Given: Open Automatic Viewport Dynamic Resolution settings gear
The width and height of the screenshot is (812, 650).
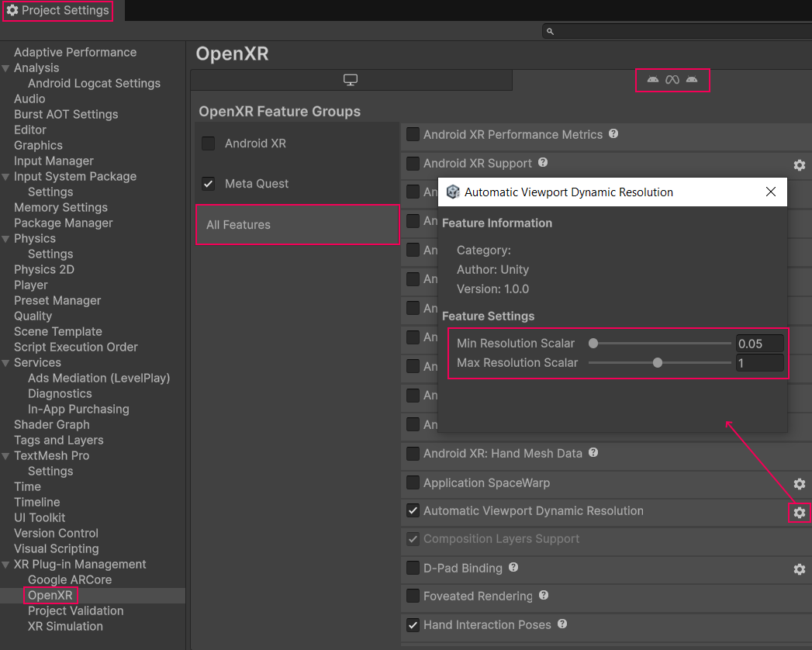Looking at the screenshot, I should click(x=799, y=512).
